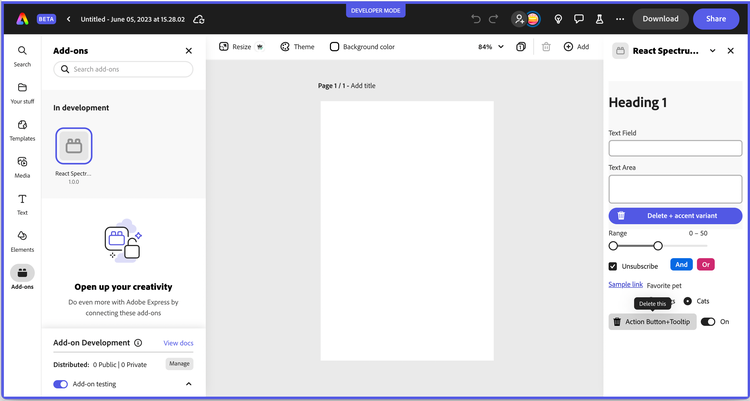750x401 pixels.
Task: Click the Resize tool
Action: tap(241, 46)
